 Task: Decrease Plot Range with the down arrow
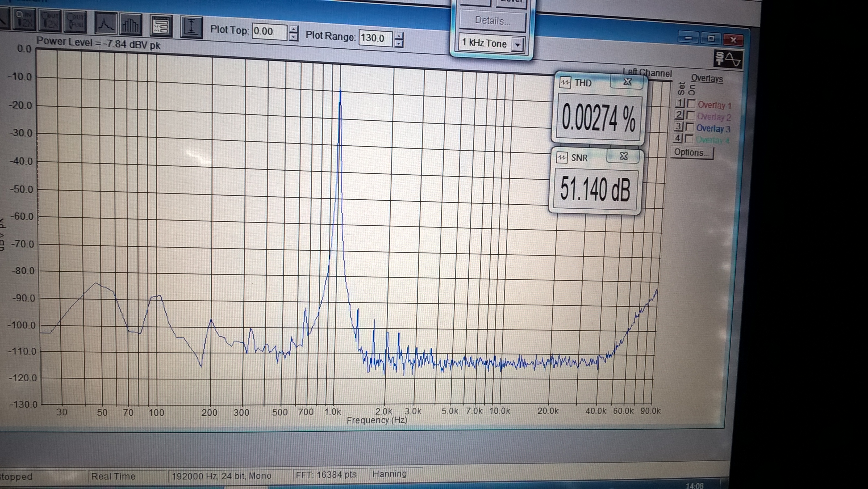pyautogui.click(x=399, y=43)
